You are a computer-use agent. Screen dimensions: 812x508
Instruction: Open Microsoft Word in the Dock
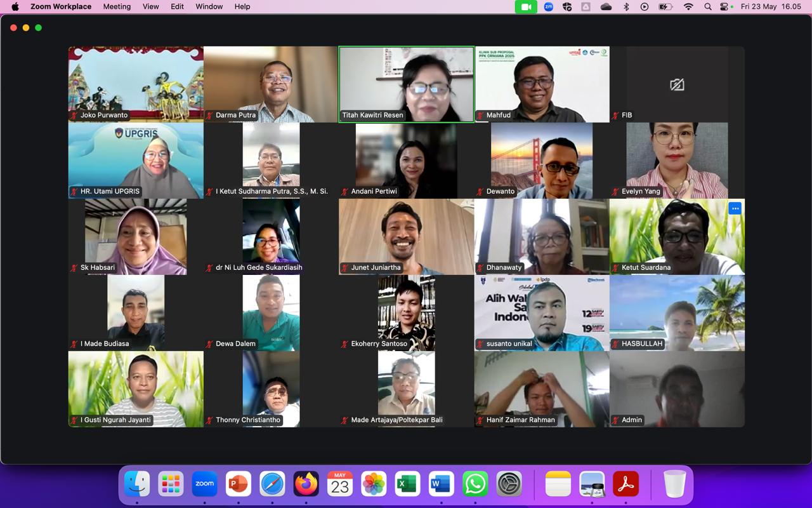441,484
